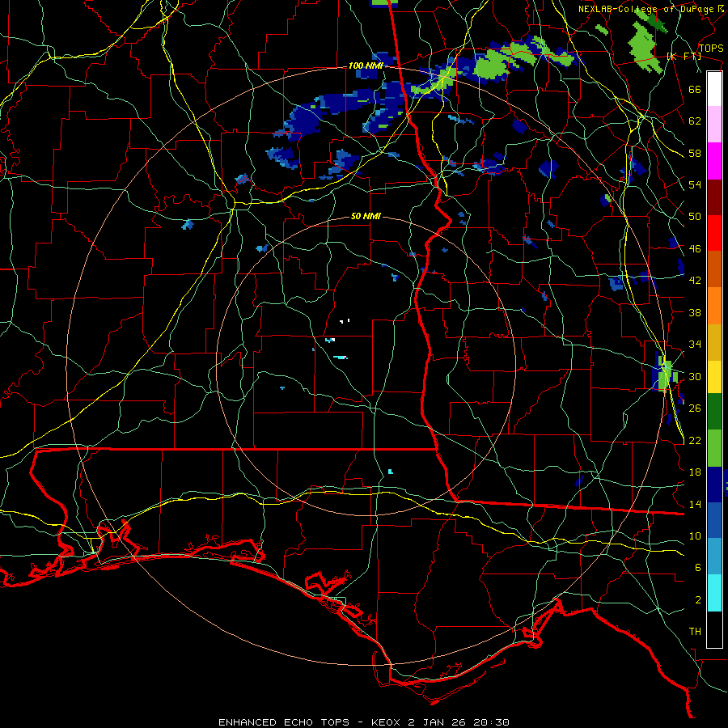Viewport: 728px width, 728px height.
Task: Click legend value "66"
Action: pyautogui.click(x=695, y=89)
